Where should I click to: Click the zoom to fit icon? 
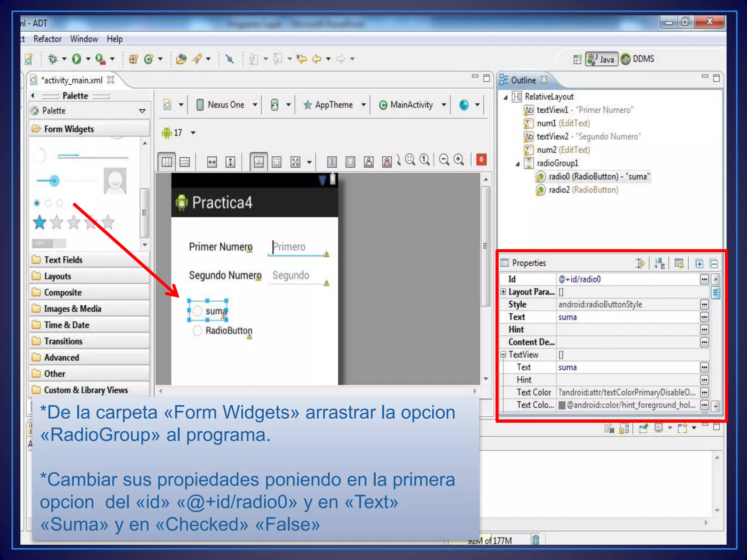410,160
